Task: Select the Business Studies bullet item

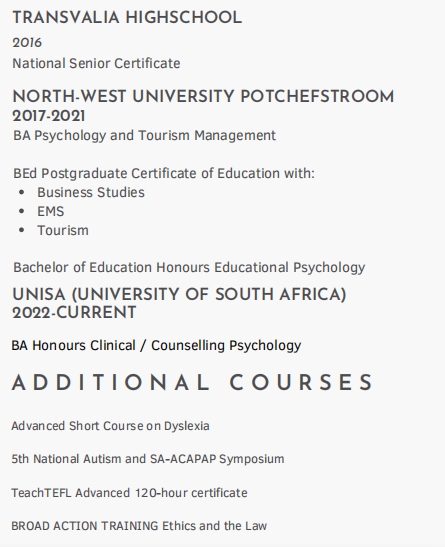Action: (91, 193)
